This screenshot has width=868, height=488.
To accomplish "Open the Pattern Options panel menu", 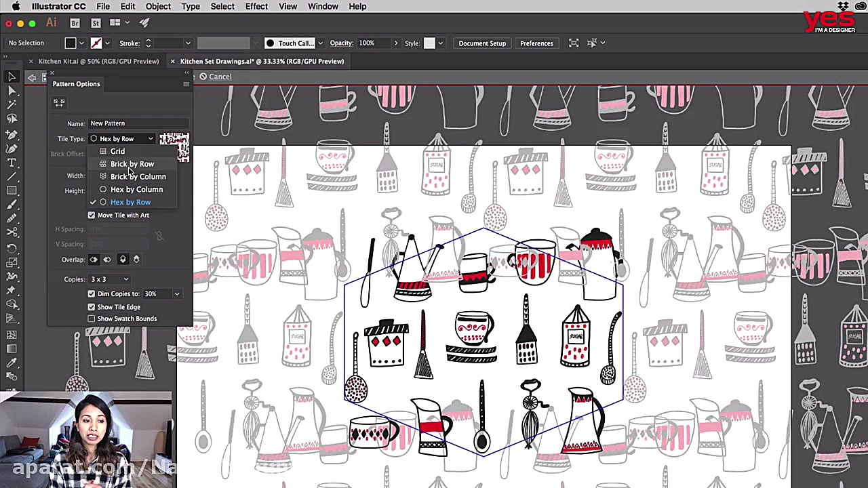I will pos(186,84).
